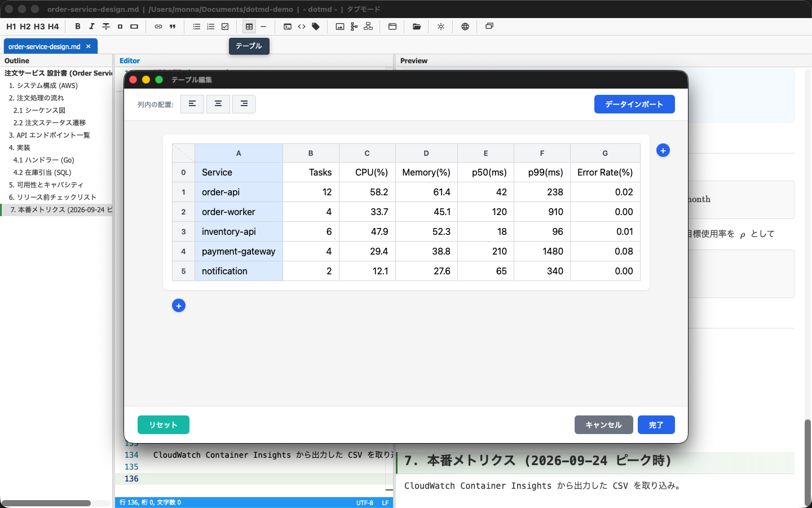Insert a numbered list
812x508 pixels.
211,27
